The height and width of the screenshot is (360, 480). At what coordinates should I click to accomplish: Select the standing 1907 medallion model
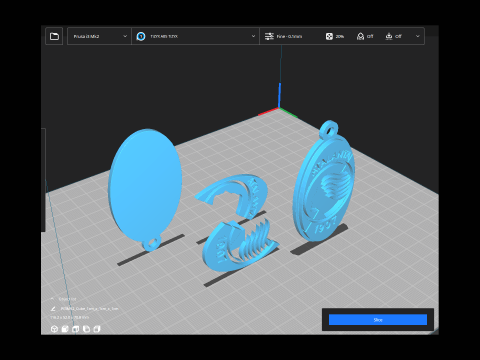coord(323,182)
